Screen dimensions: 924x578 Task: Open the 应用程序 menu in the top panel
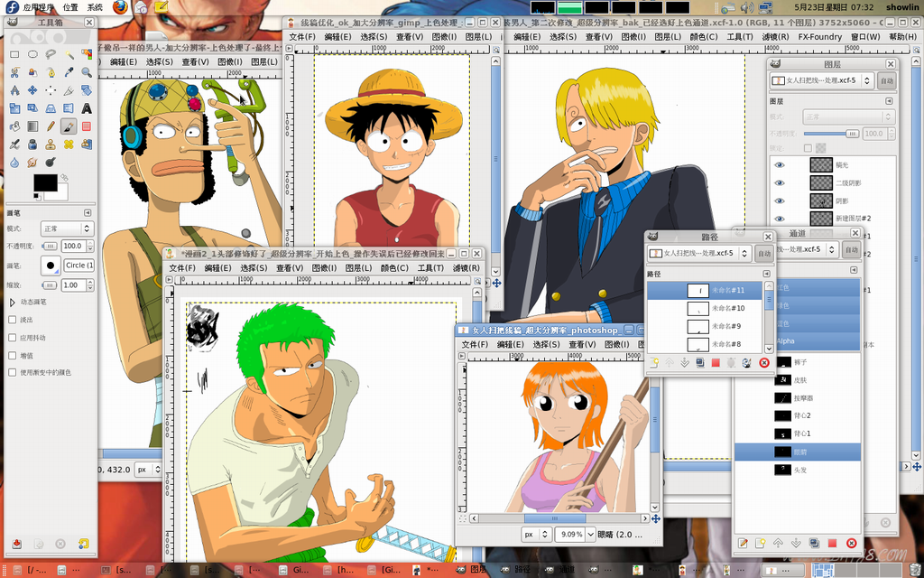coord(39,7)
